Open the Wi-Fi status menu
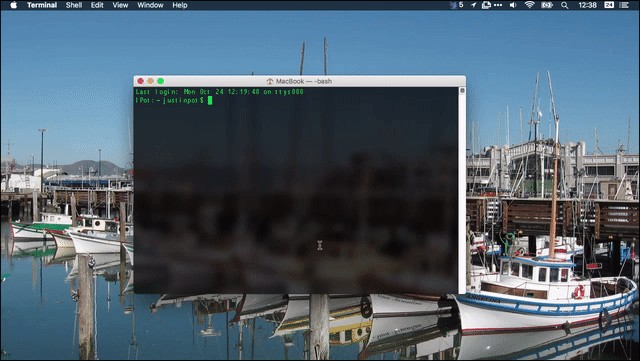 (529, 5)
